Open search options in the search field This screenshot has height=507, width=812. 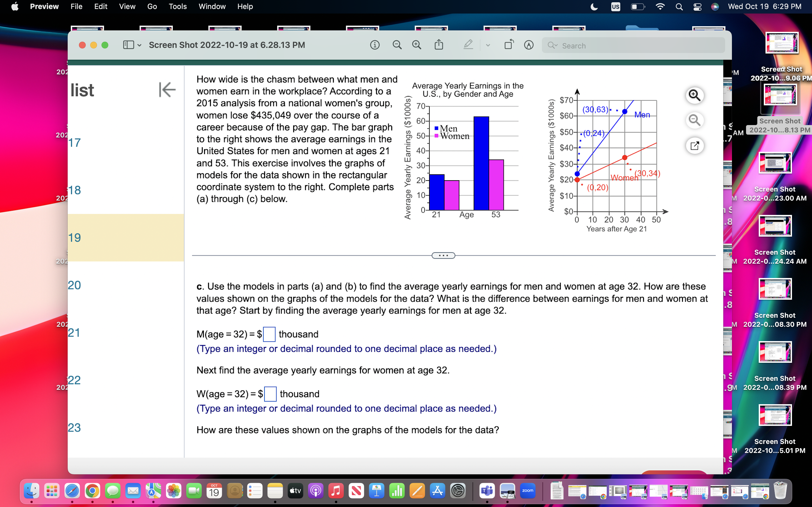553,45
